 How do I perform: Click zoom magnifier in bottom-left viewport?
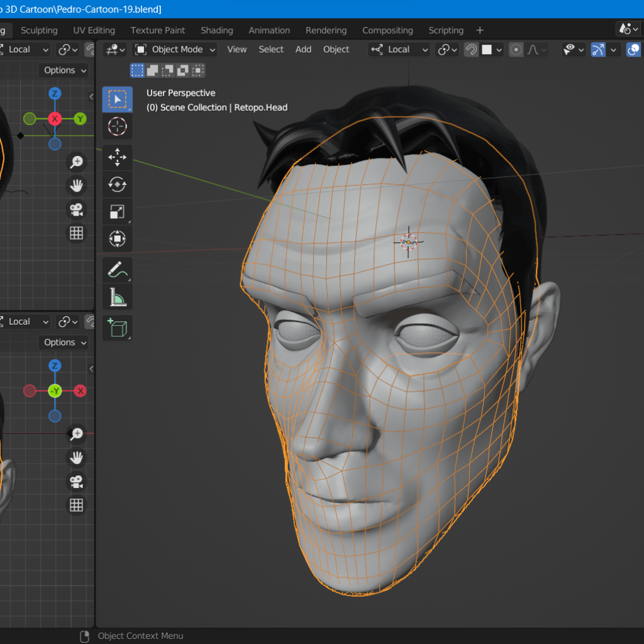(x=76, y=434)
